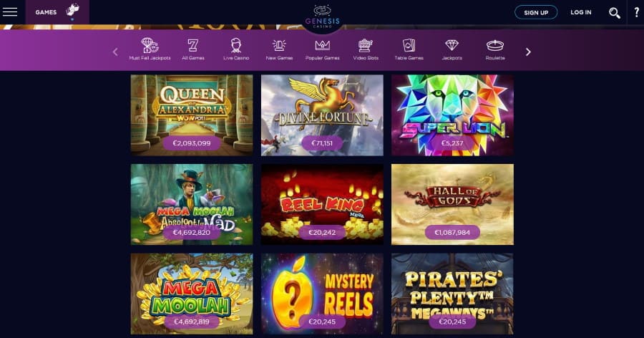The height and width of the screenshot is (338, 644).
Task: Click the Sign Up button
Action: click(536, 12)
